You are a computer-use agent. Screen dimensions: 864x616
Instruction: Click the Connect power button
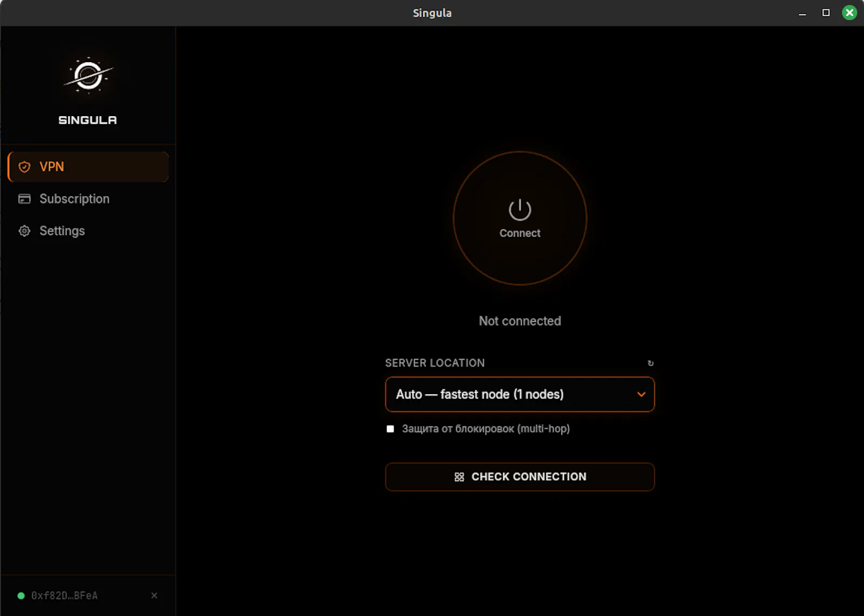519,218
